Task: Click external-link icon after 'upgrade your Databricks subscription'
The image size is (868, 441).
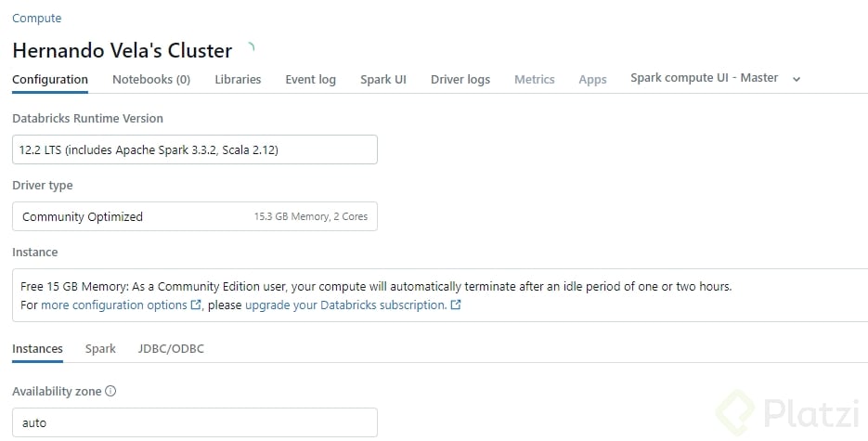Action: (456, 305)
